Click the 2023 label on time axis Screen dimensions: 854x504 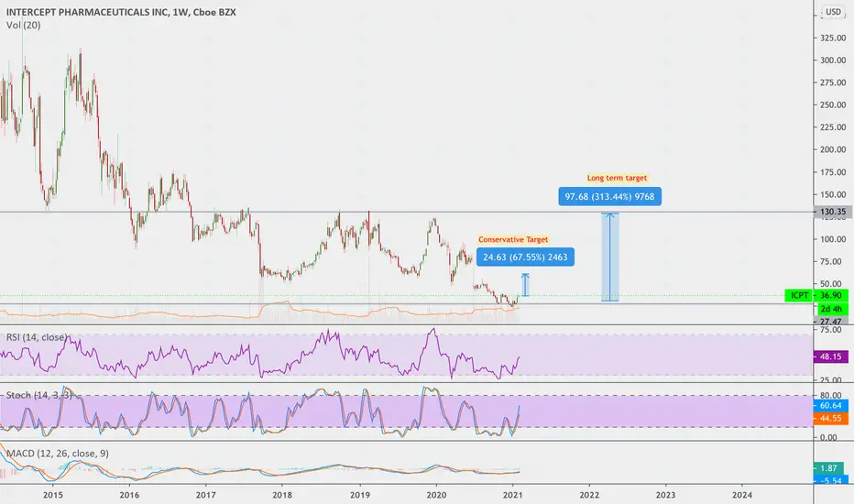665,495
